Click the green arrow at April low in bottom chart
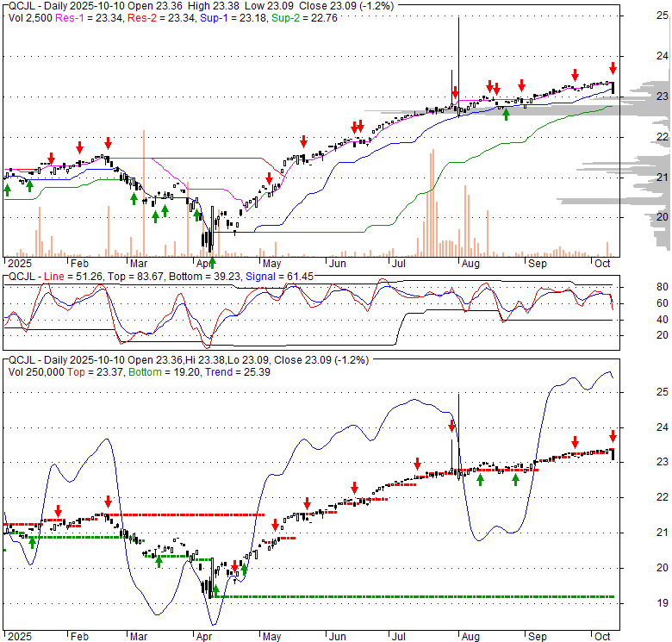This screenshot has height=642, width=672. pos(215,590)
